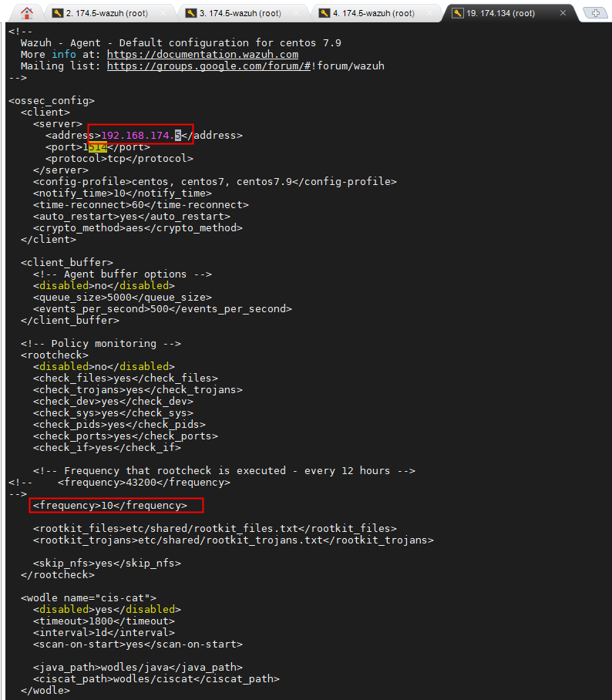Click wrench icon on tab 19. 174.134

tap(458, 13)
